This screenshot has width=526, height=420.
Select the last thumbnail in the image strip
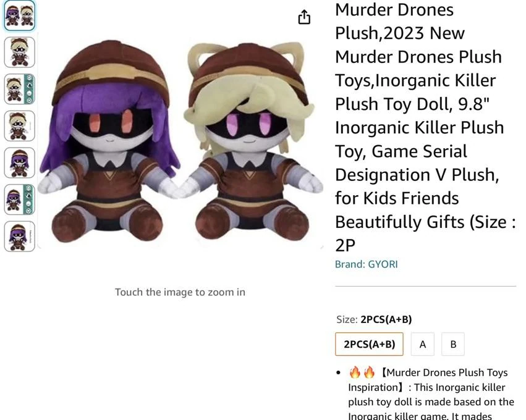pos(19,235)
